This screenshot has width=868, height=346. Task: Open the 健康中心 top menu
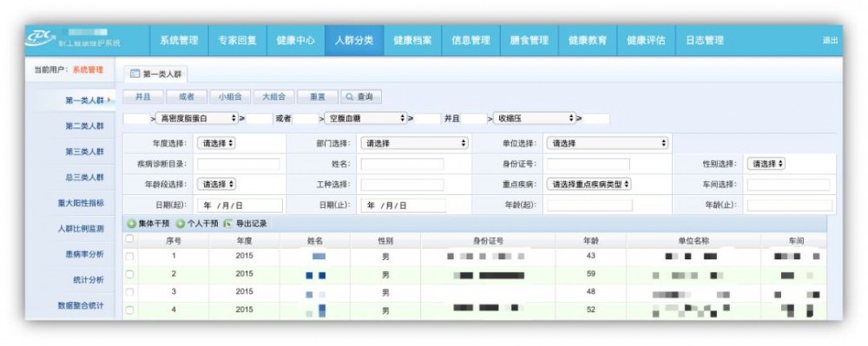[x=296, y=41]
